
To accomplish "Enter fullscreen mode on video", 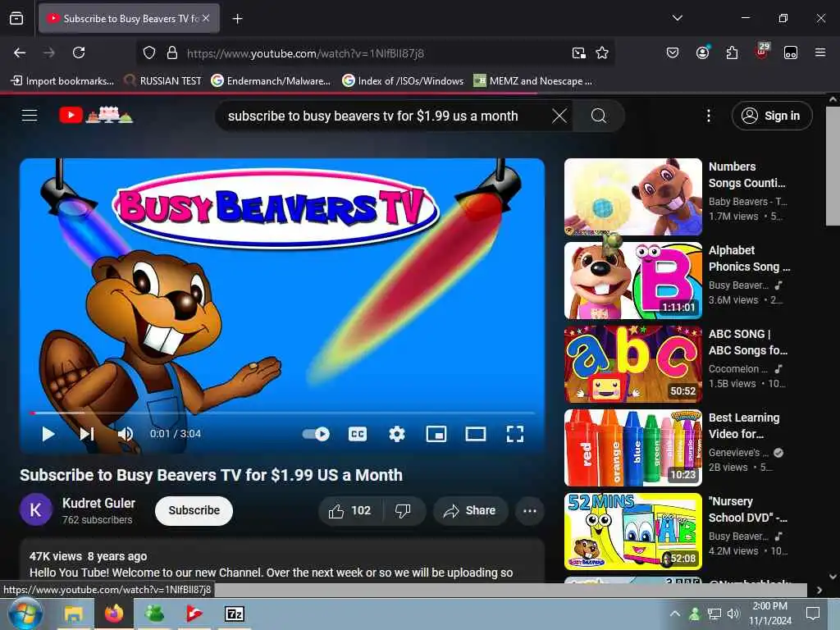I will [515, 434].
